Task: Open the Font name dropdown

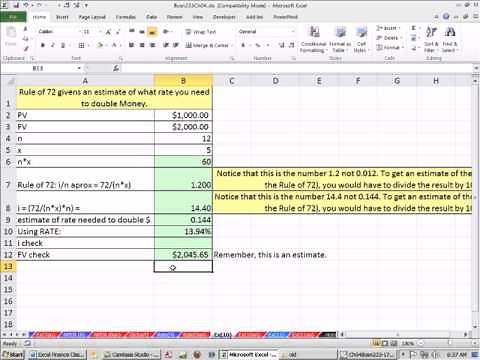Action: 80,32
